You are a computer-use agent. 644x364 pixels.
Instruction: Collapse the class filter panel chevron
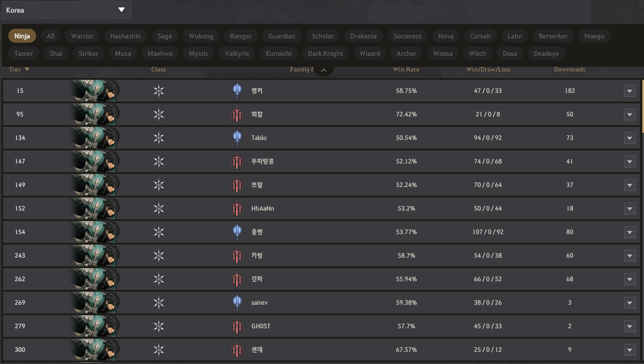[324, 70]
